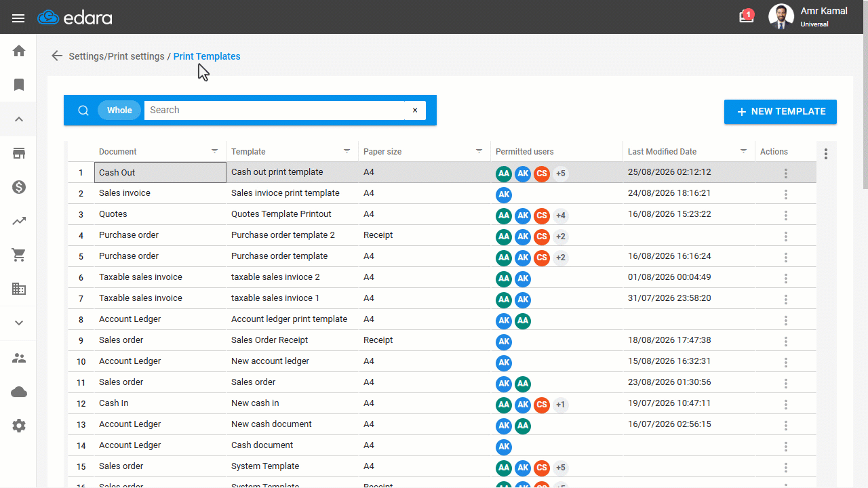Screen dimensions: 868x488
Task: Open the store sidebar icon
Action: (19, 153)
